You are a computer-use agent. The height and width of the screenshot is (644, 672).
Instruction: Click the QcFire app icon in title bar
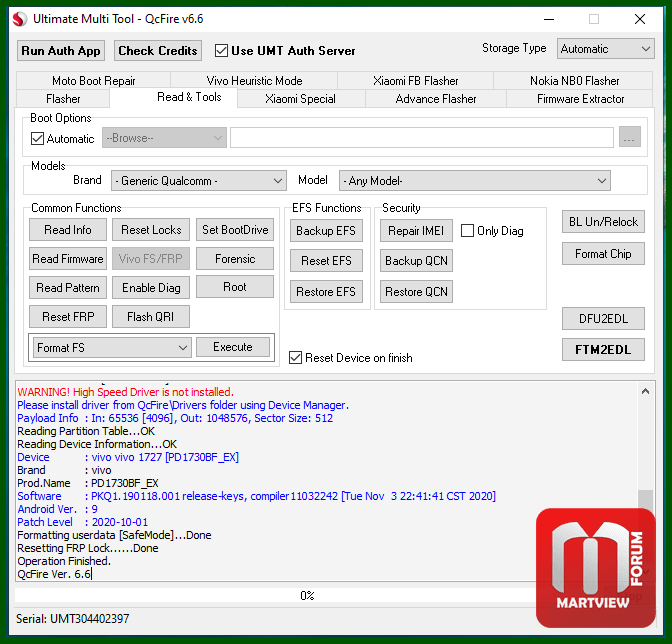[x=19, y=19]
